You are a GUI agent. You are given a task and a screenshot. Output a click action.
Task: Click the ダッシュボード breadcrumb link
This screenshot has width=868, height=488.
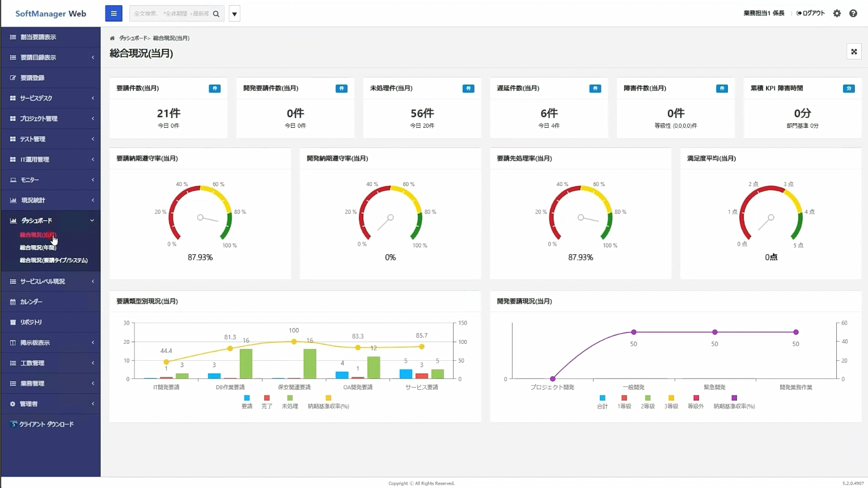[x=133, y=39]
